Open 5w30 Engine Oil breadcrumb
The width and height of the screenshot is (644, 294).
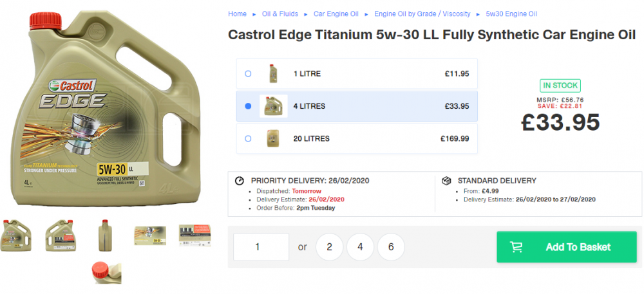pos(511,14)
